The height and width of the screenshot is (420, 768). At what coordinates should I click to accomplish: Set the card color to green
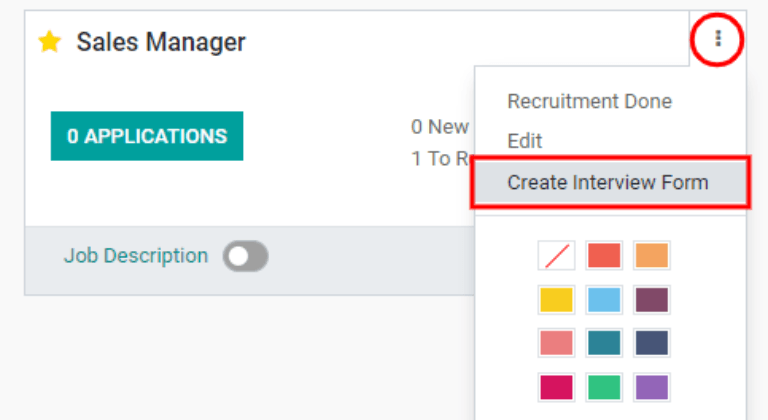tap(604, 387)
